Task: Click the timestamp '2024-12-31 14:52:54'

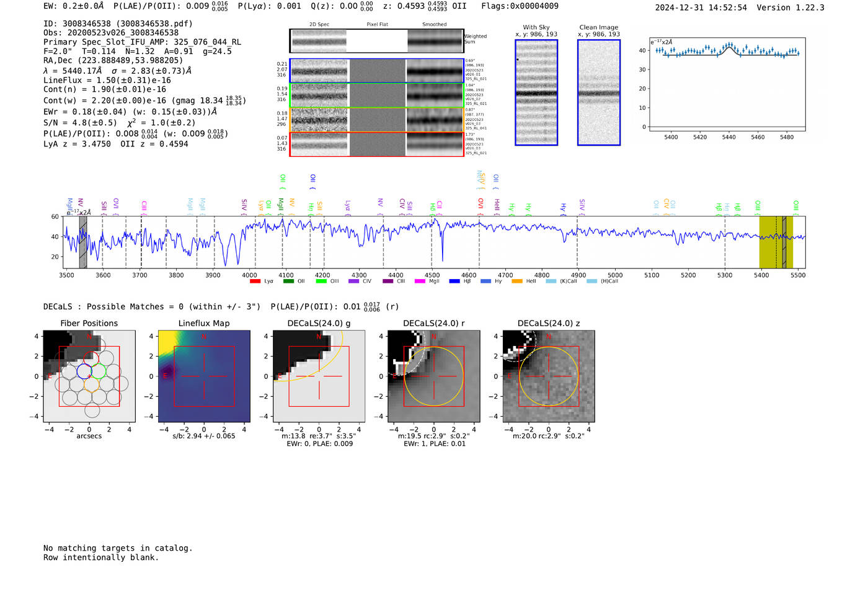Action: point(701,7)
